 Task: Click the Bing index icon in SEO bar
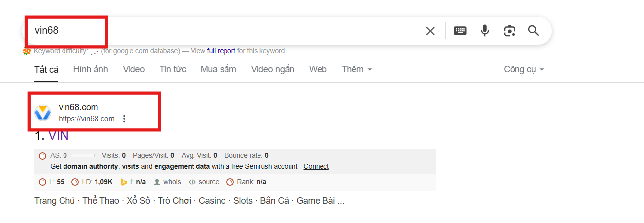point(124,182)
